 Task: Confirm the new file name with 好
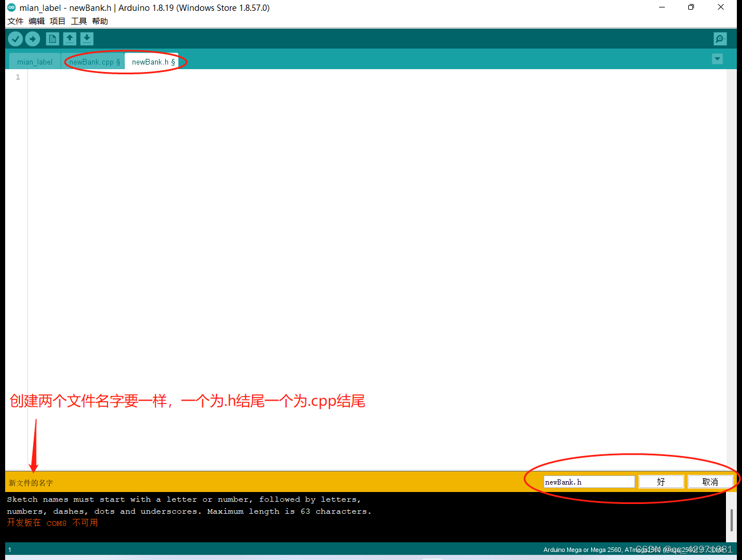[661, 481]
